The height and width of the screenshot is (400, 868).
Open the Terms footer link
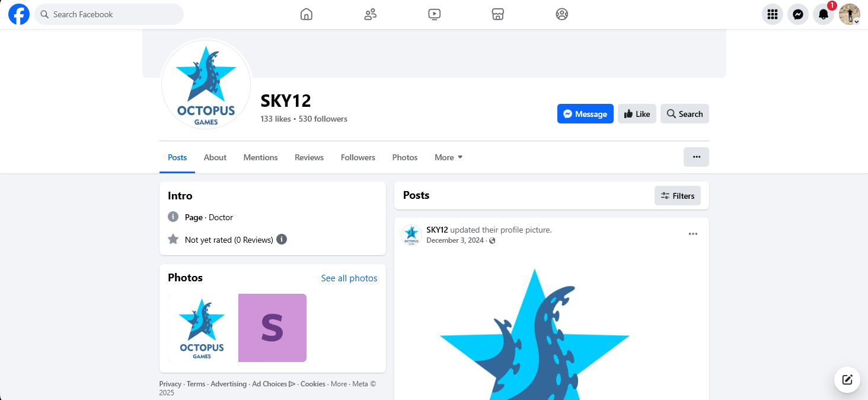click(196, 384)
